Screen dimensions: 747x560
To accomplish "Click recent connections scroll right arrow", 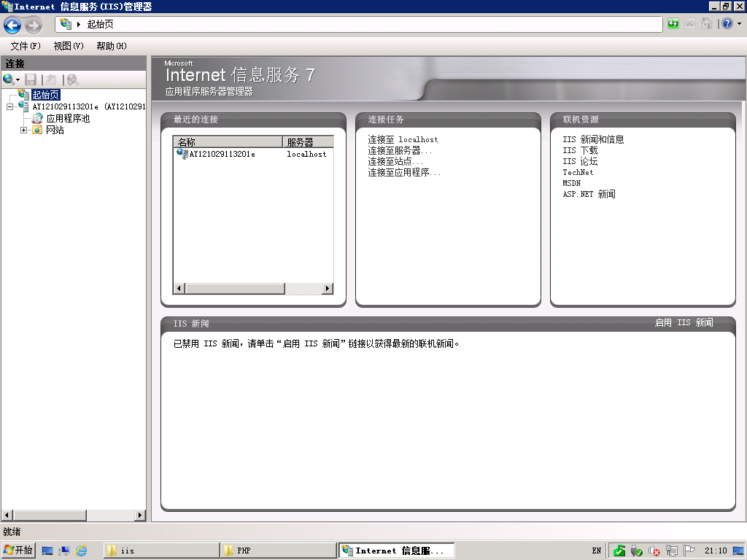I will click(x=327, y=289).
